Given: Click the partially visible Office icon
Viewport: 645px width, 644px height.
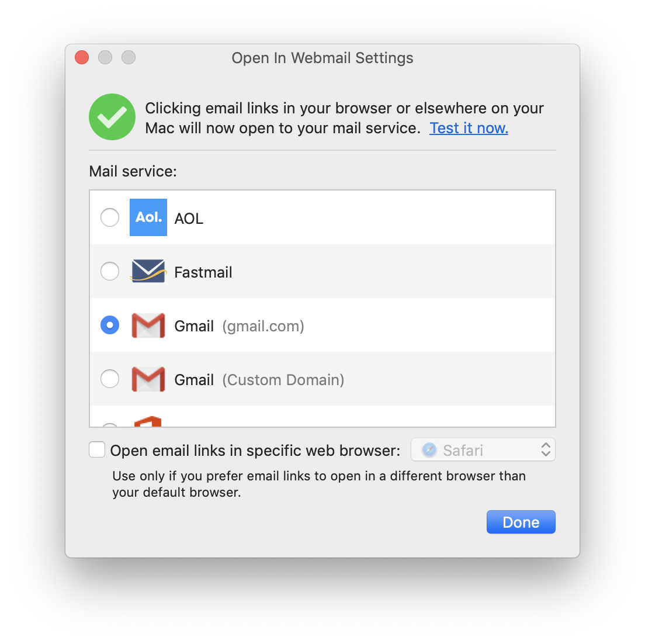Looking at the screenshot, I should [148, 422].
